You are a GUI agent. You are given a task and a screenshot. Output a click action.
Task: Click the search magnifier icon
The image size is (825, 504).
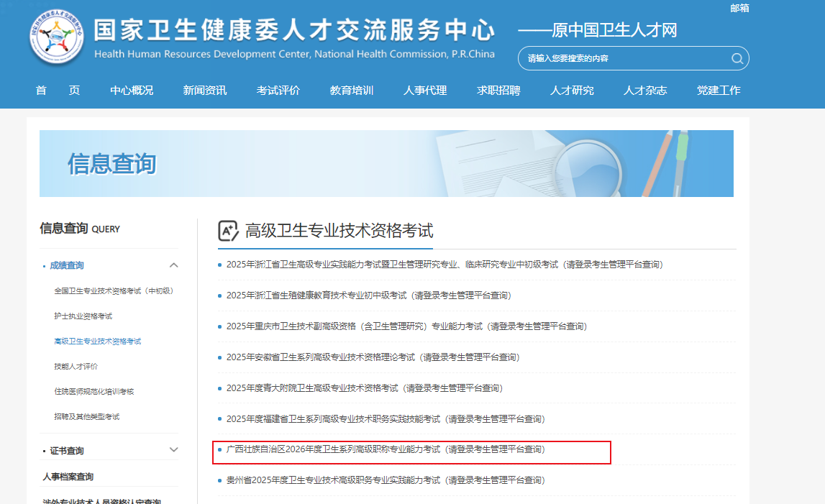[737, 59]
